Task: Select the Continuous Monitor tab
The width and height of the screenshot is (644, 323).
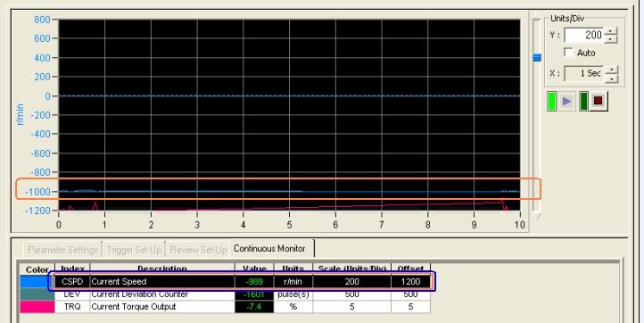Action: (x=270, y=248)
